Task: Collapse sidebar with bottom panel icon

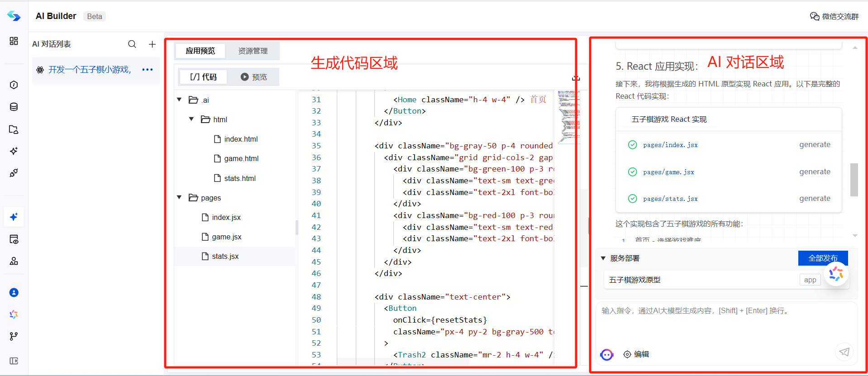Action: tap(14, 361)
